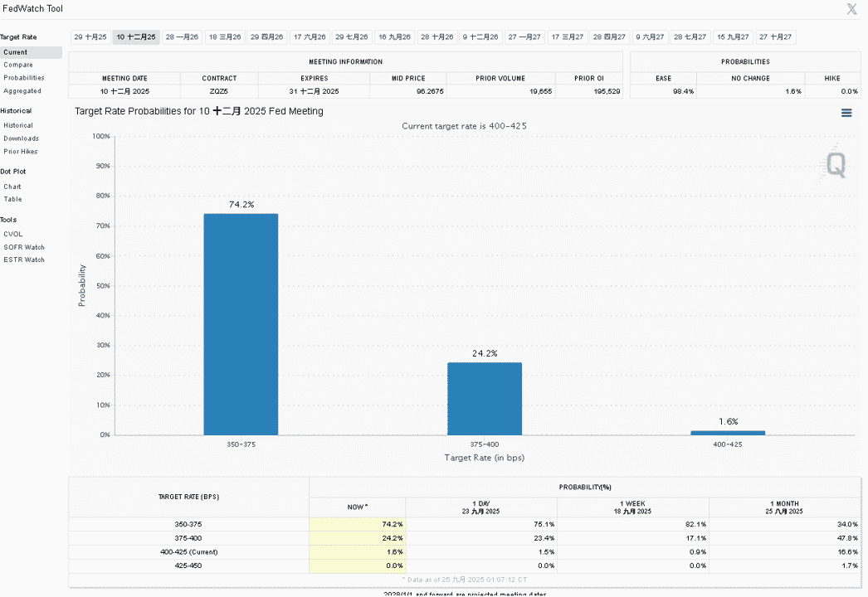
Task: Click the 375-400 bar showing 24.2%
Action: point(485,399)
